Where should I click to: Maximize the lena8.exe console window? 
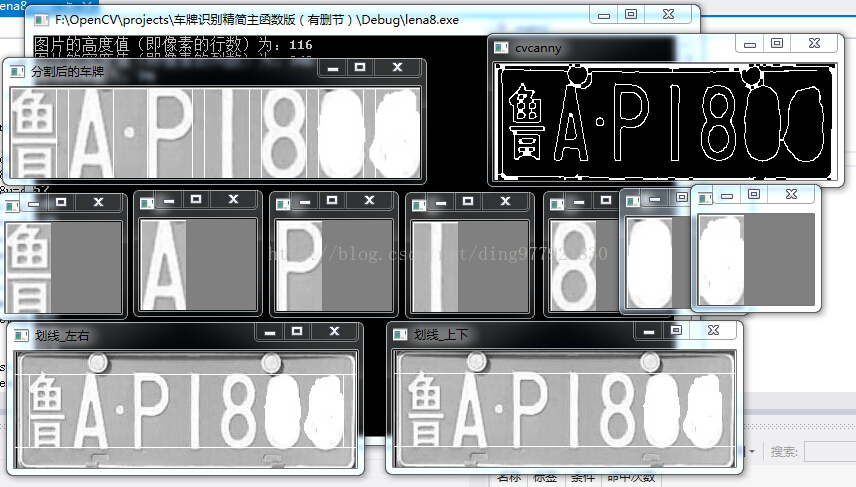[631, 14]
